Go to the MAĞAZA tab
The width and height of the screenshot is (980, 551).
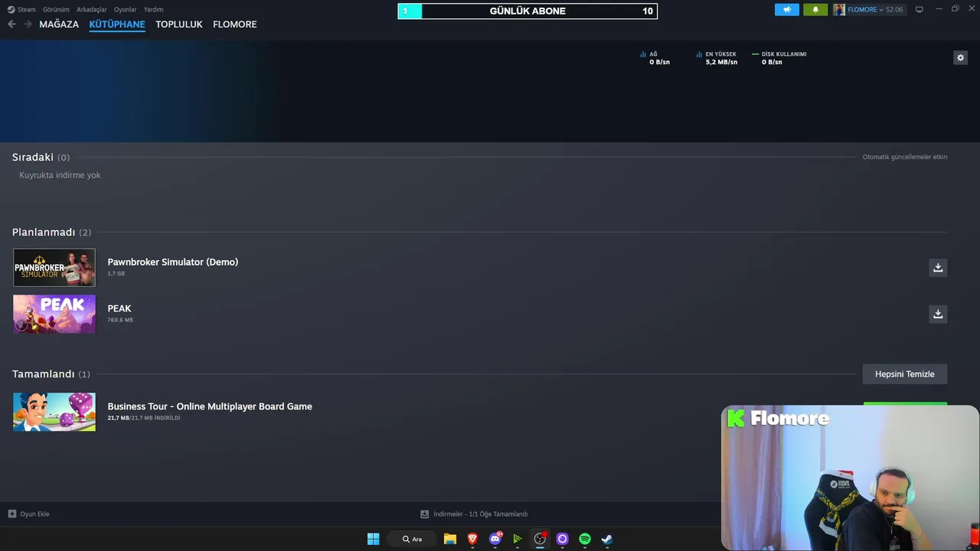pyautogui.click(x=59, y=24)
